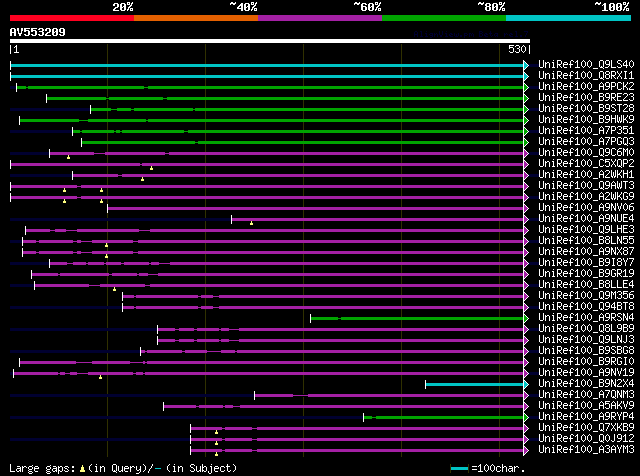
Task: Click UniRef100_Q9LNJ3 label
Action: (586, 340)
